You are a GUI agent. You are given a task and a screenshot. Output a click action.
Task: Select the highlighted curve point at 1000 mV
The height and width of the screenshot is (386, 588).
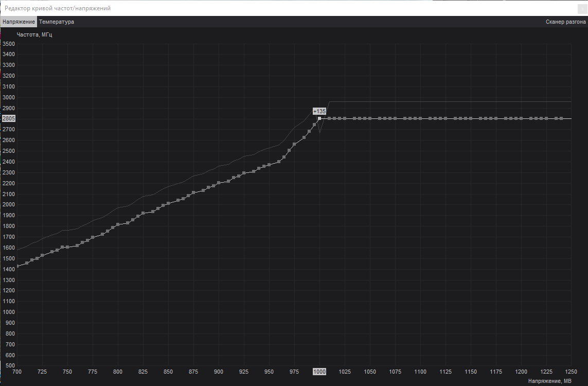(x=319, y=118)
